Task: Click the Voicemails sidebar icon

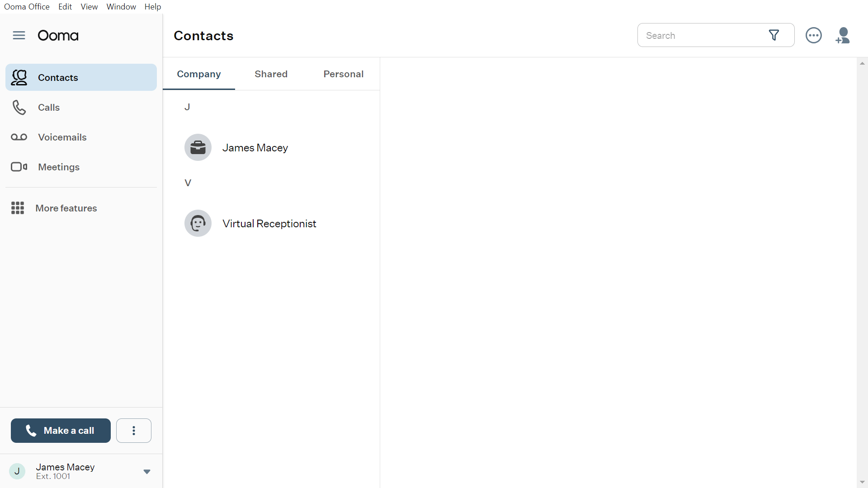Action: (19, 137)
